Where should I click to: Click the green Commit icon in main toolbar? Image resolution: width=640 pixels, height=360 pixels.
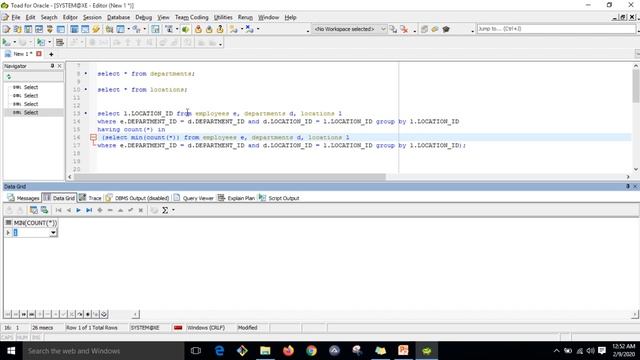(x=186, y=29)
